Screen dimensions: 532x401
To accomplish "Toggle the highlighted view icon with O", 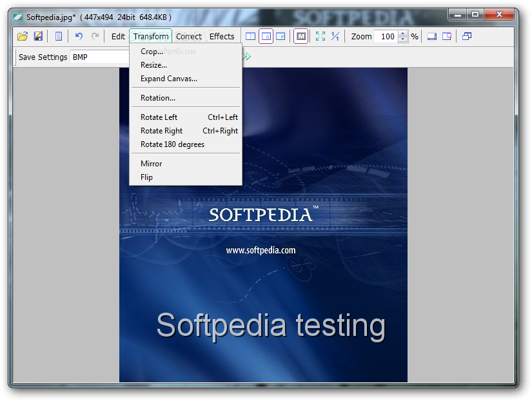I will click(266, 36).
